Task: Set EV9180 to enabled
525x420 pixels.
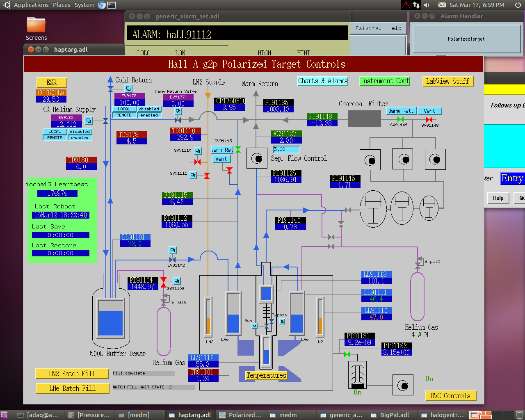Action: click(x=80, y=138)
